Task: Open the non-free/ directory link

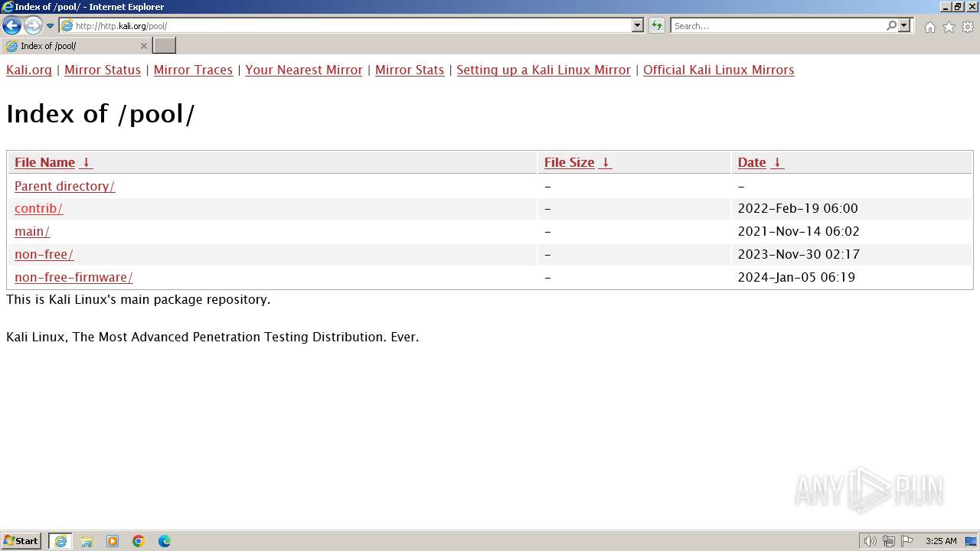Action: [44, 254]
